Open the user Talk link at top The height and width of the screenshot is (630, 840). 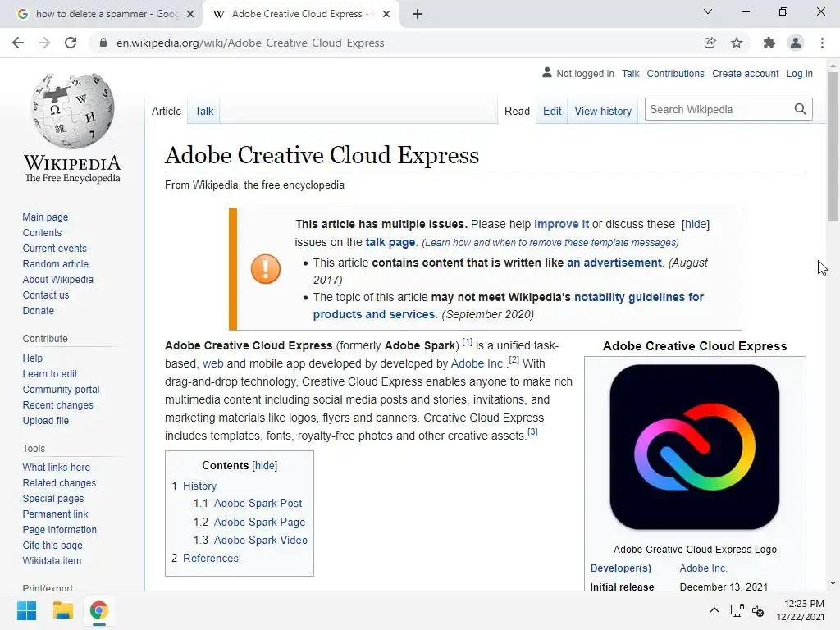[631, 73]
